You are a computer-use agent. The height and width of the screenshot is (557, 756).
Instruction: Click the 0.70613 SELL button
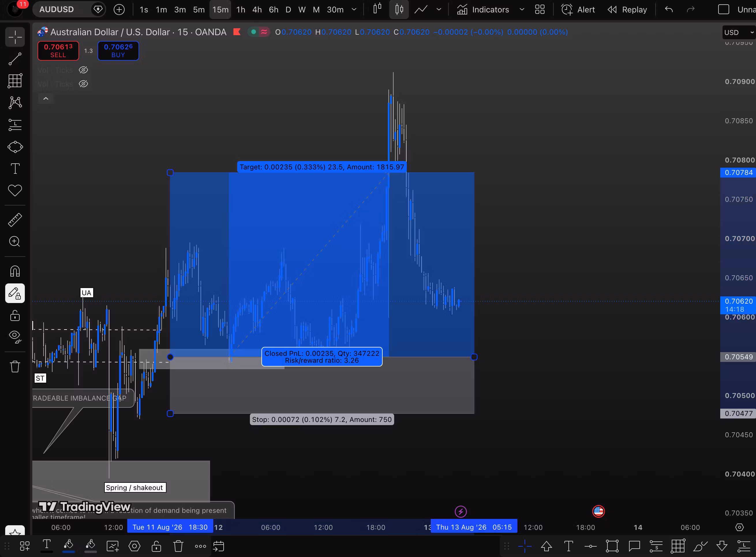point(58,51)
